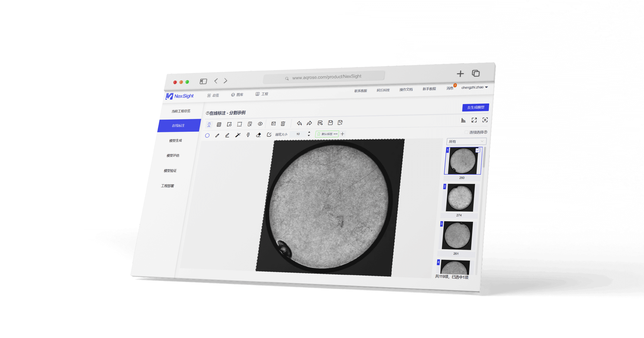Click the document search inspect icon
Screen dimensions: 644x338
click(250, 124)
